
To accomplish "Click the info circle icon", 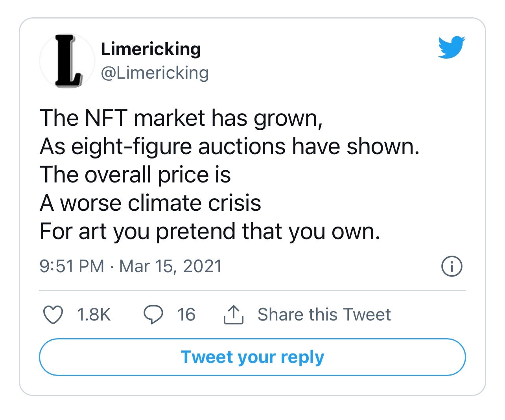I will tap(452, 267).
